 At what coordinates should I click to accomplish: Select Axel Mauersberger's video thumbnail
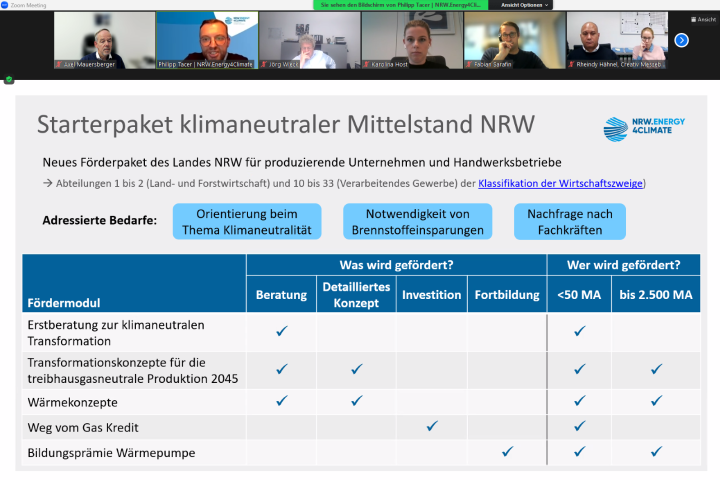[105, 40]
